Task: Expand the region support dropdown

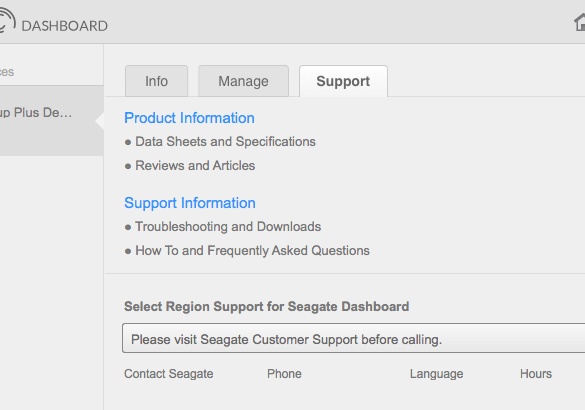Action: [353, 338]
